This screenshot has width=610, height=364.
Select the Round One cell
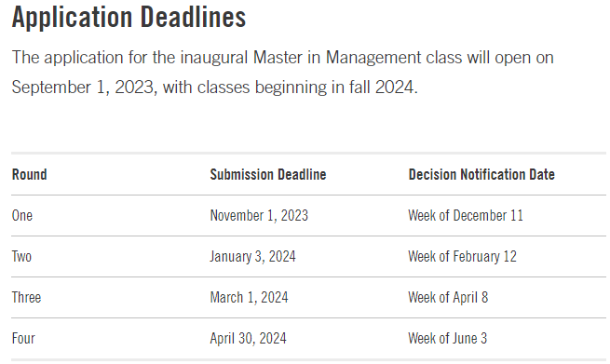22,215
